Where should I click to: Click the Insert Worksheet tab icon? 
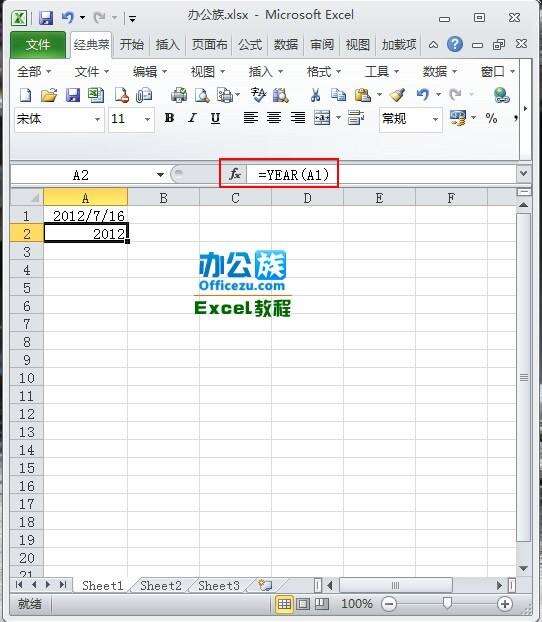[265, 585]
